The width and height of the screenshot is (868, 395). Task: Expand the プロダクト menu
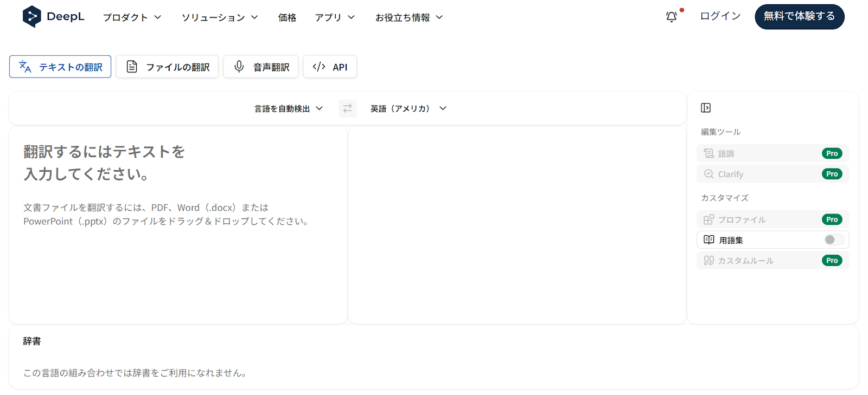[132, 17]
